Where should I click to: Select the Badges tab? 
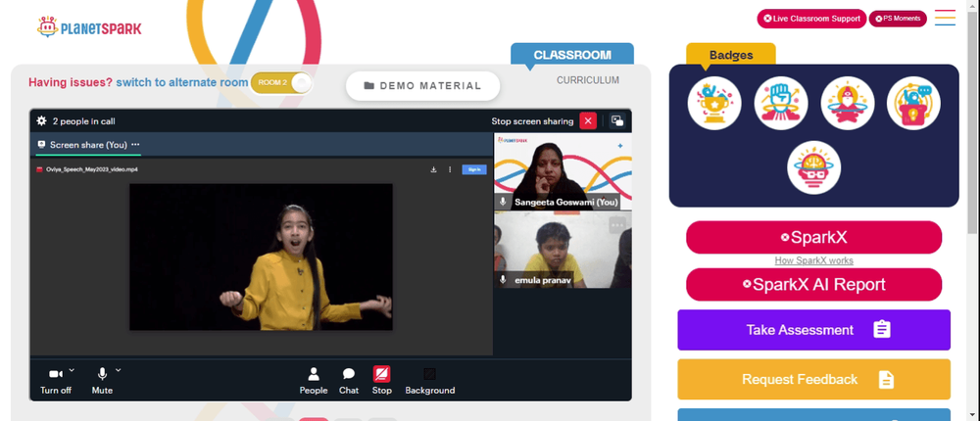tap(731, 55)
